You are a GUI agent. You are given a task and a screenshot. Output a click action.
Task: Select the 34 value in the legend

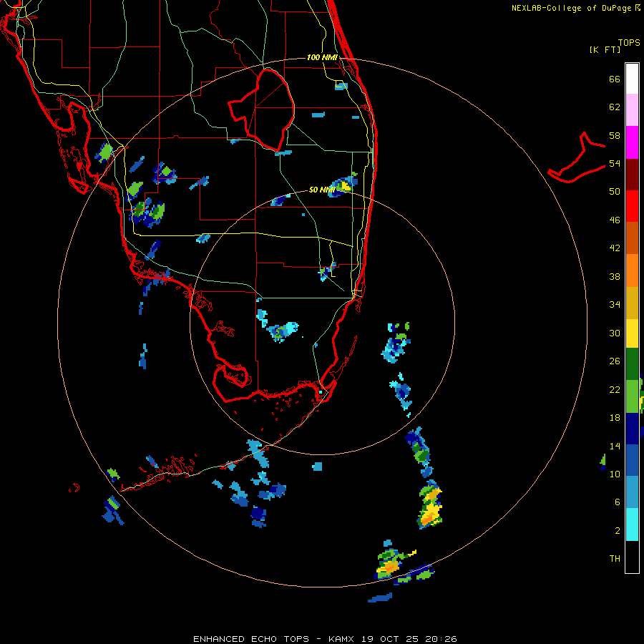tap(615, 305)
